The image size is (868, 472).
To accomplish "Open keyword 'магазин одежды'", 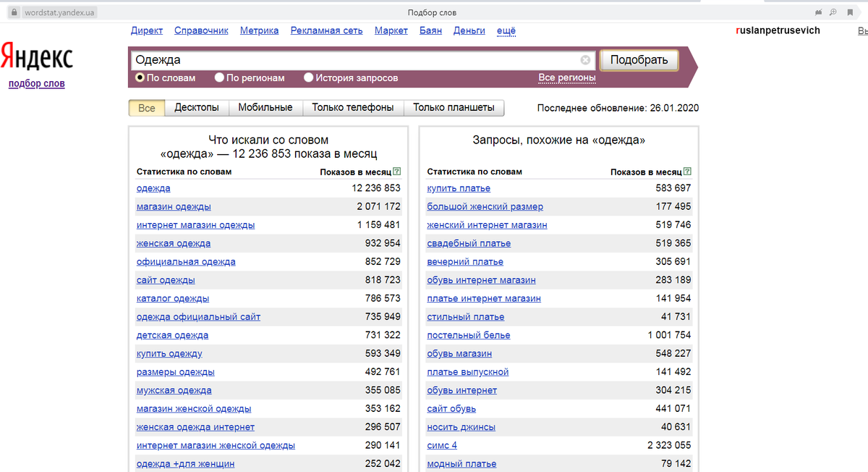I will tap(174, 206).
